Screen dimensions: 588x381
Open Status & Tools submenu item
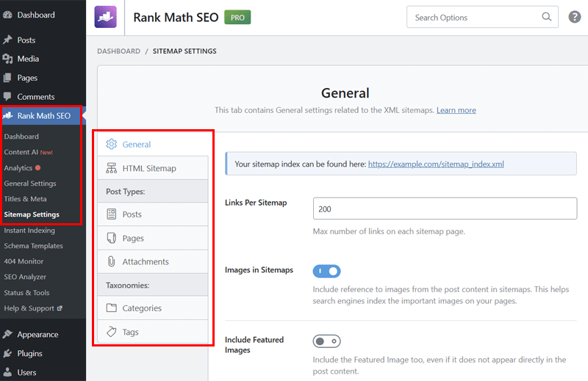point(26,293)
